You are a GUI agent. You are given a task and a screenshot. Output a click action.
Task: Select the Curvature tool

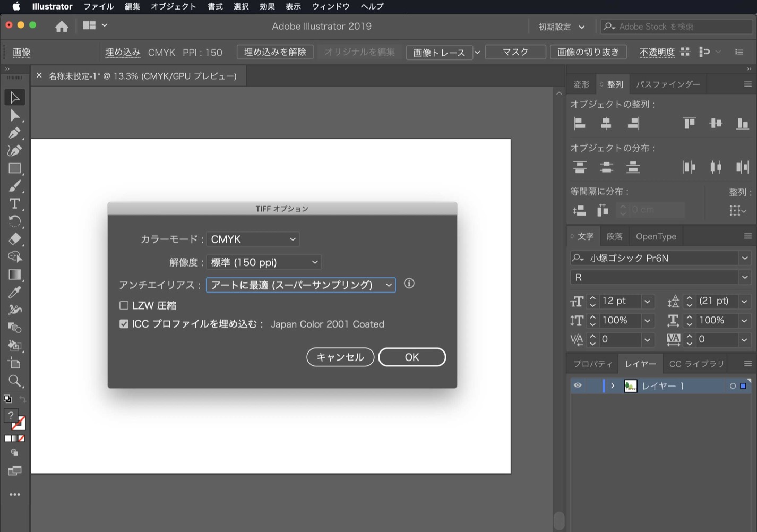[14, 151]
